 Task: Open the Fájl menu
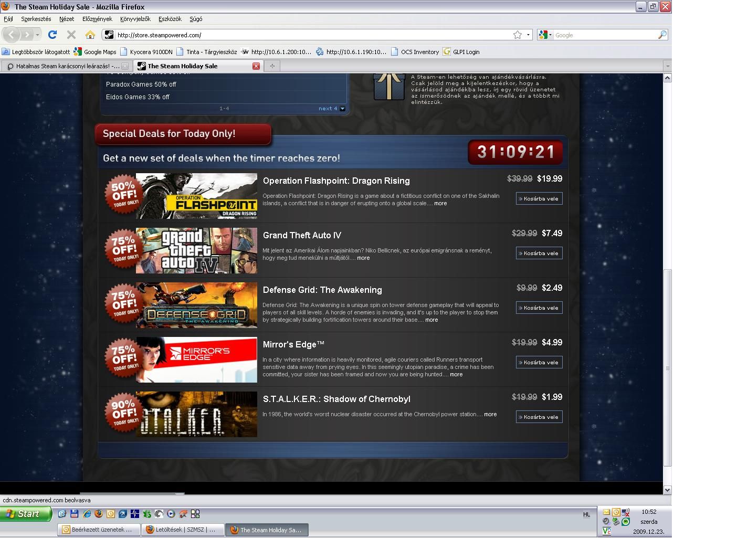(x=8, y=19)
